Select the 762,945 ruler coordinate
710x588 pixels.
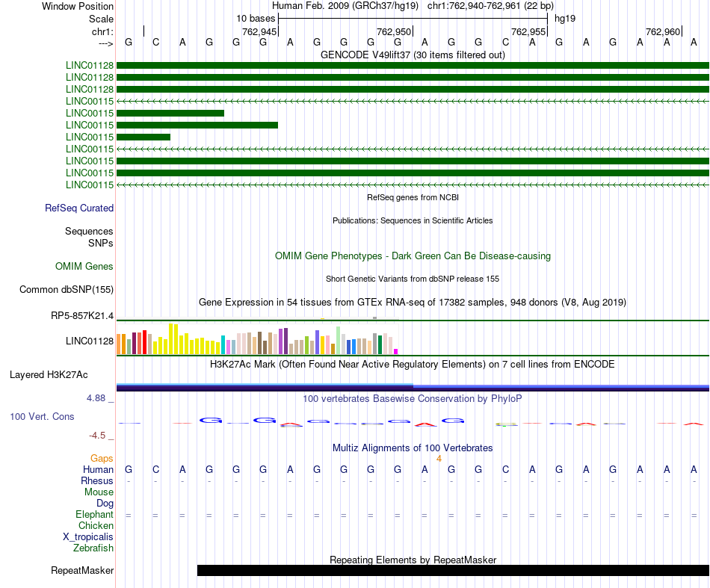[259, 31]
